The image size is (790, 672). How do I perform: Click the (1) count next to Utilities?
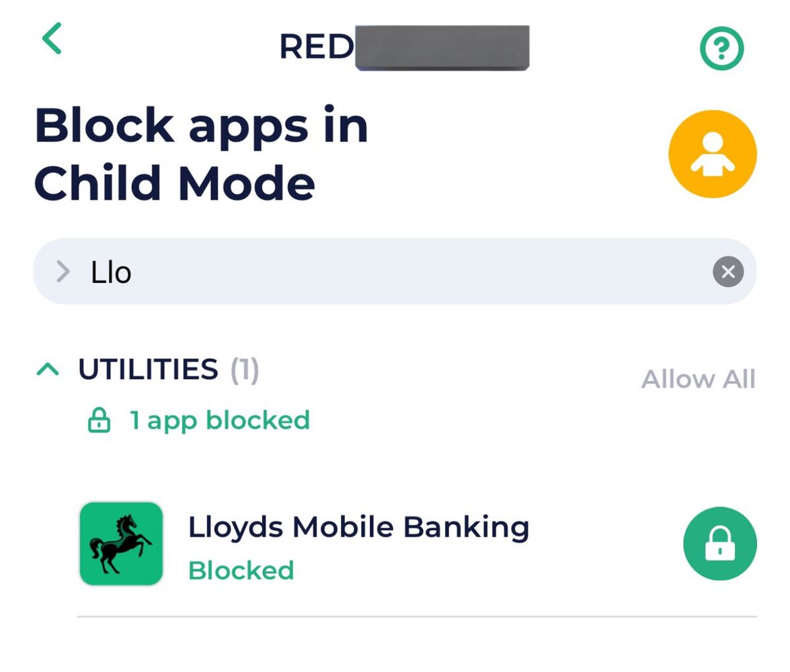(245, 370)
